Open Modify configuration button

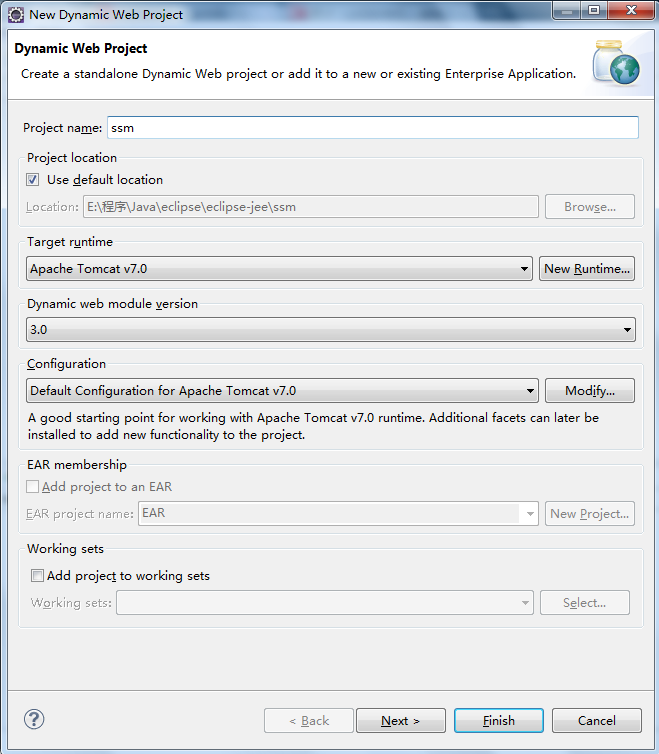pos(589,391)
